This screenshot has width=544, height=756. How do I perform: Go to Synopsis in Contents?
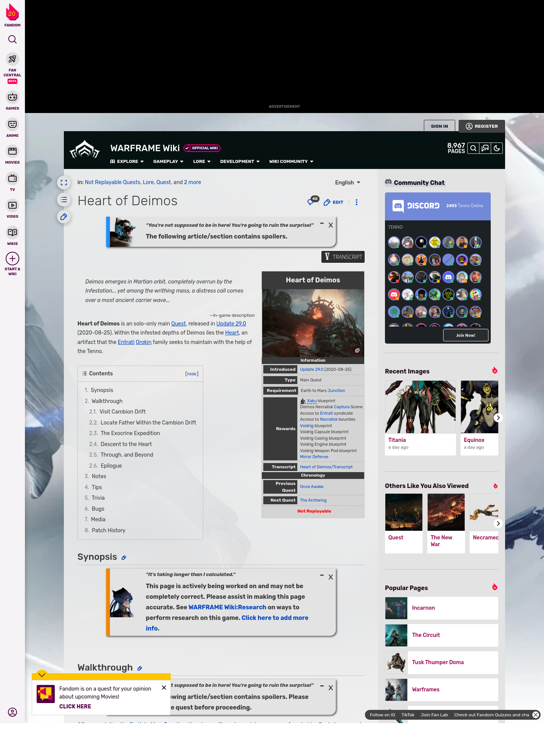coord(102,390)
